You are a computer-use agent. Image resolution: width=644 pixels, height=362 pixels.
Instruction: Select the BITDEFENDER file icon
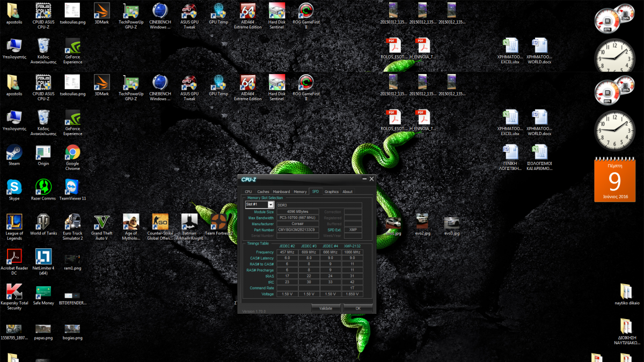[72, 297]
